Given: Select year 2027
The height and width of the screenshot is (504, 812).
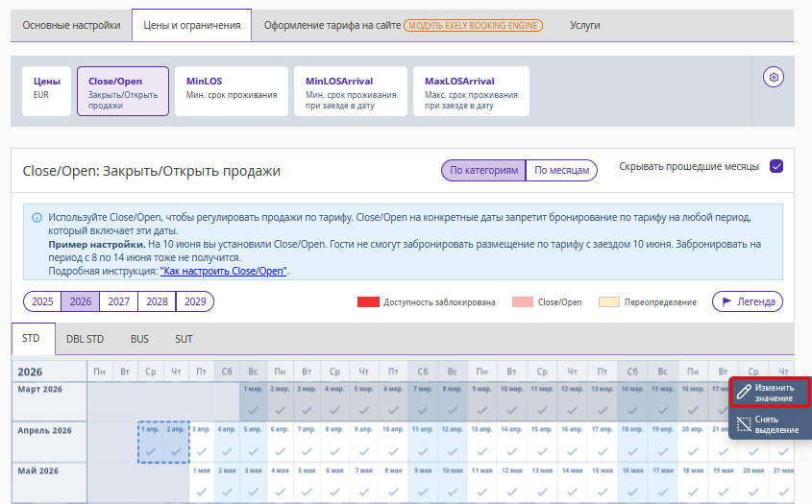Looking at the screenshot, I should pyautogui.click(x=119, y=301).
